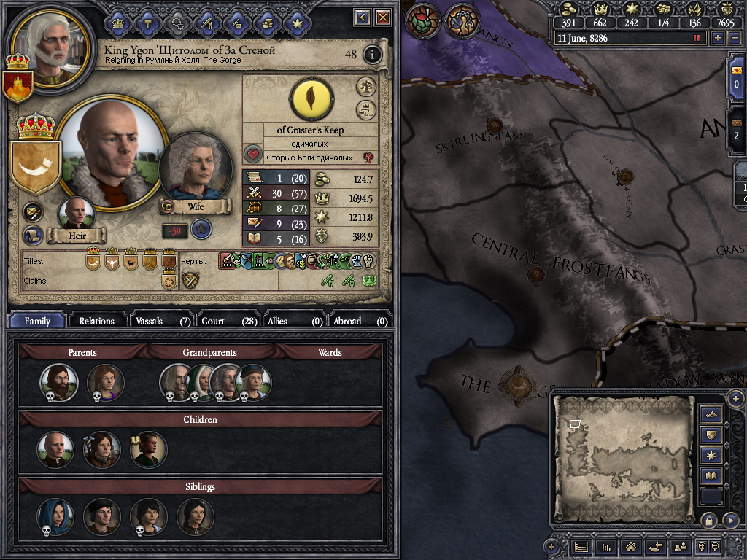Open the hammer council icon in toolbar

pyautogui.click(x=147, y=23)
